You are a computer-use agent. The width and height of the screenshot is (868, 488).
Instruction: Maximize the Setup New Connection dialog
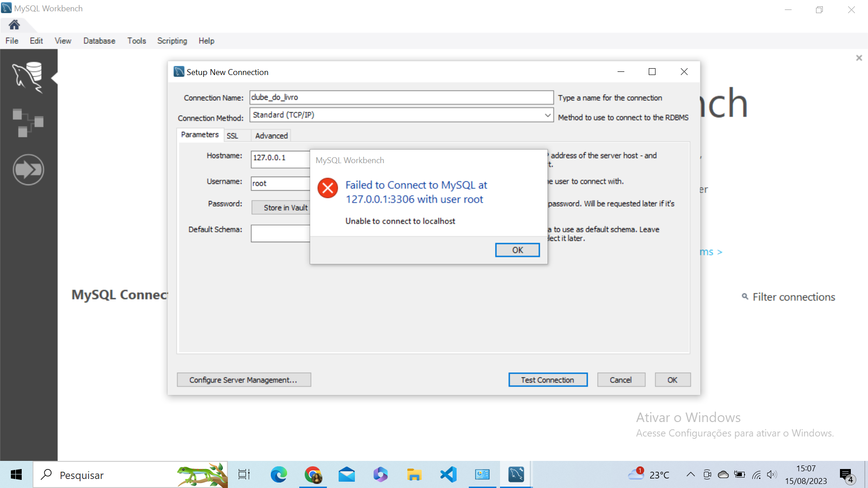coord(652,72)
